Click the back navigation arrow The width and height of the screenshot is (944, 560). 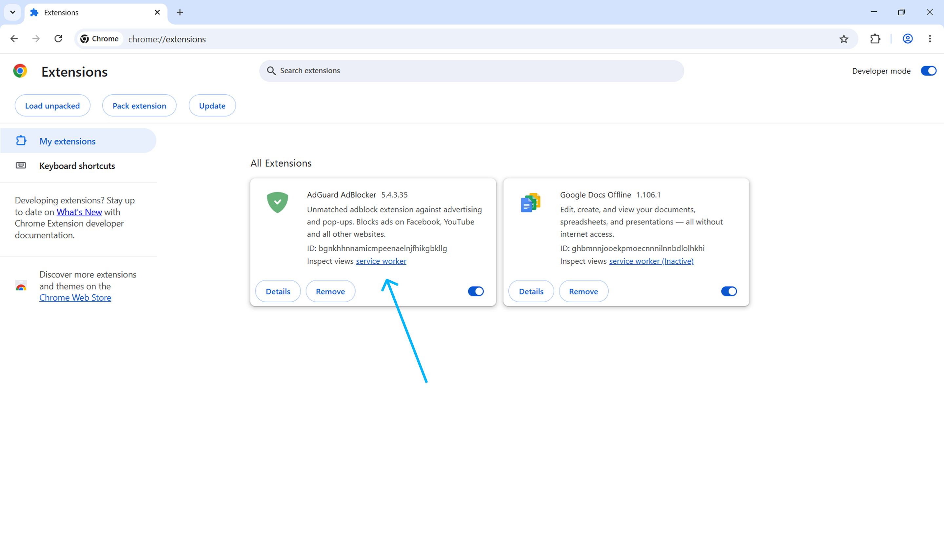coord(14,39)
